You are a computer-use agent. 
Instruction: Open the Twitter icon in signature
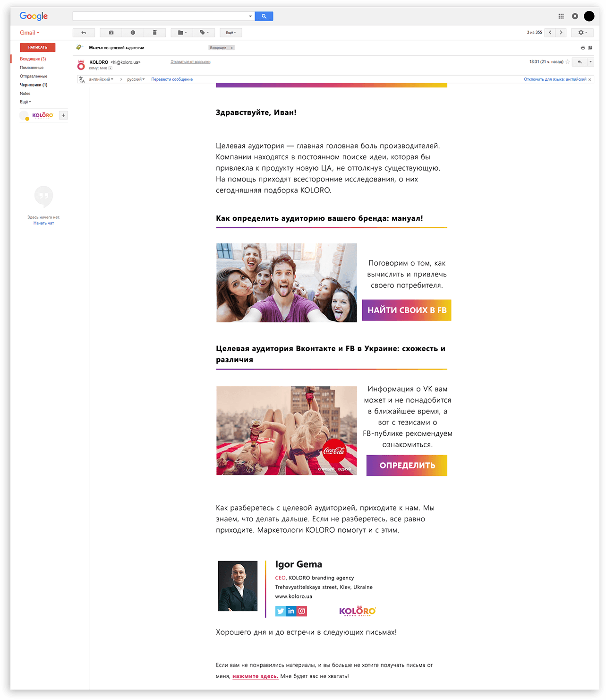point(281,611)
